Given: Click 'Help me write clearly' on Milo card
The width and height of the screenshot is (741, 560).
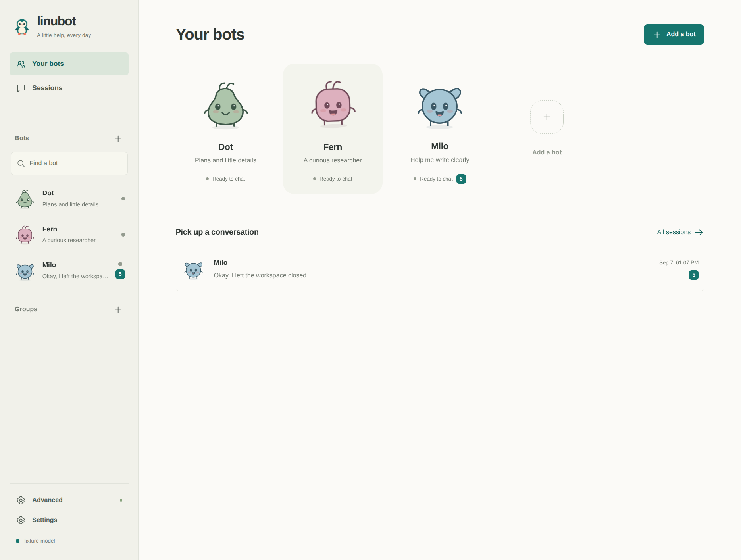Looking at the screenshot, I should coord(440,160).
